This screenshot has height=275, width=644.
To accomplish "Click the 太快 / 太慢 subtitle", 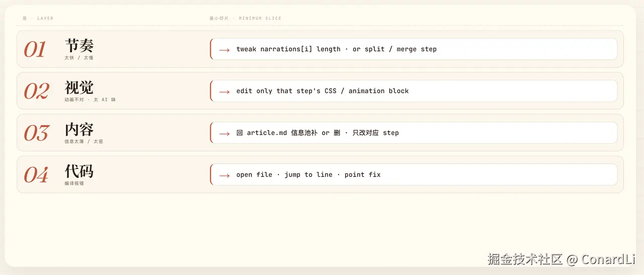I will point(79,58).
